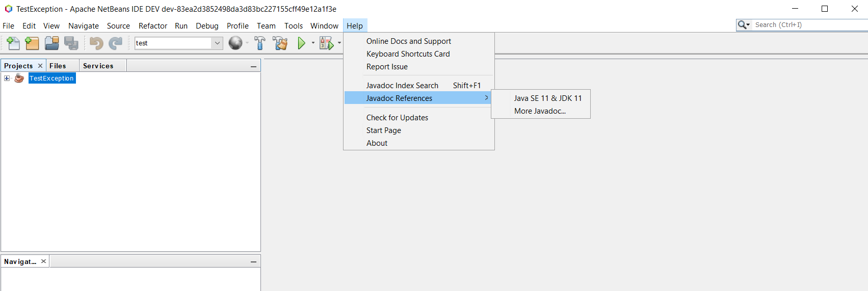Viewport: 868px width, 291px height.
Task: Open the File menu
Action: (8, 25)
